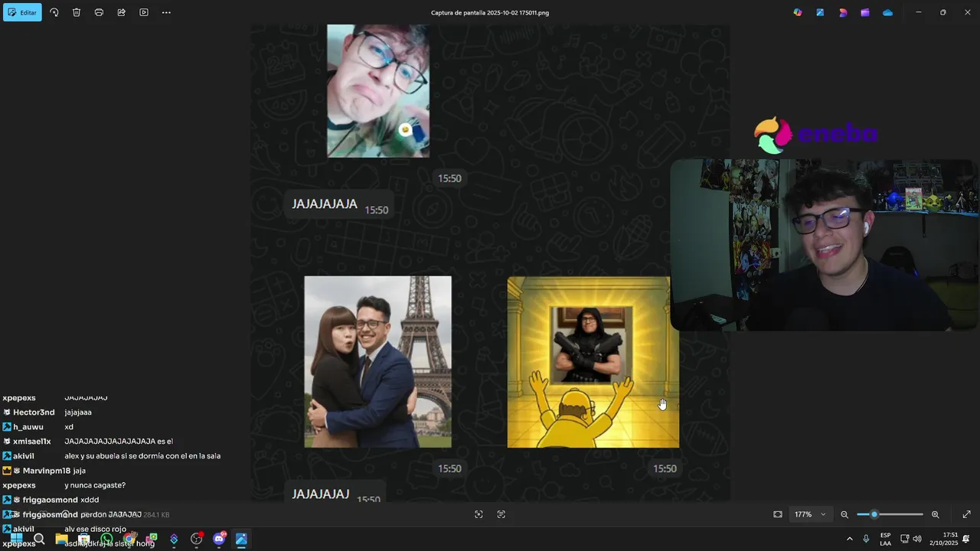Screen dimensions: 980x551
Task: Open Photos app icon in title bar
Action: (820, 12)
